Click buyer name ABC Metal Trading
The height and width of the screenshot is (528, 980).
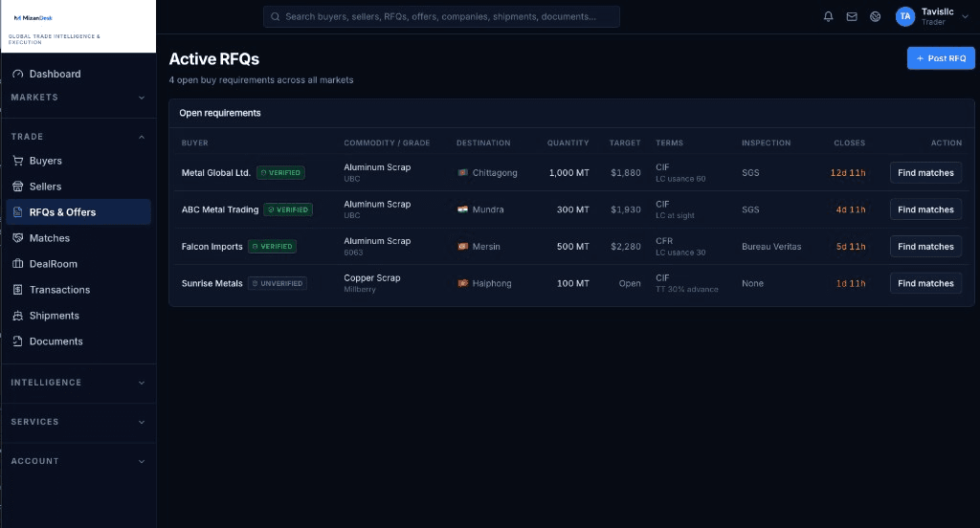[x=220, y=209]
